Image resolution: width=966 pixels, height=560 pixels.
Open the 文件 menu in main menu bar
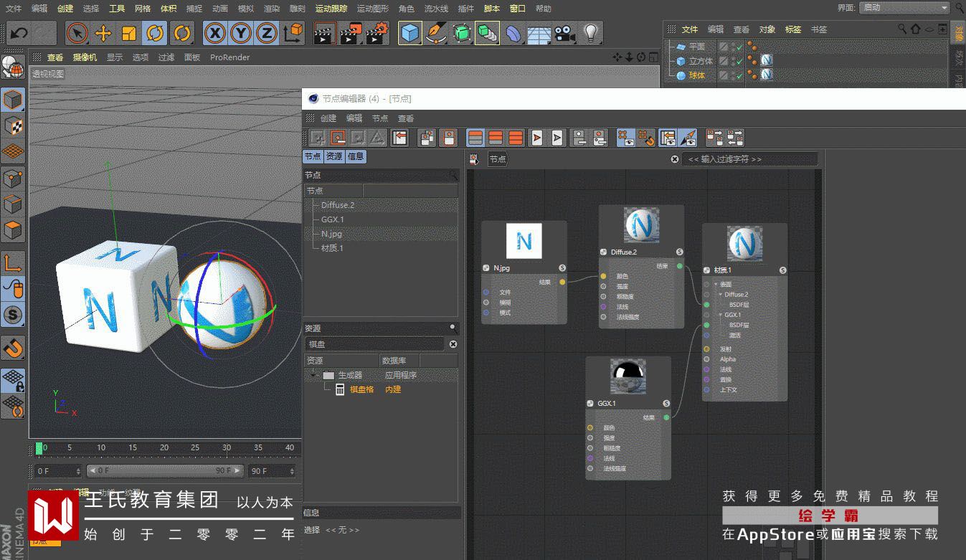click(14, 9)
